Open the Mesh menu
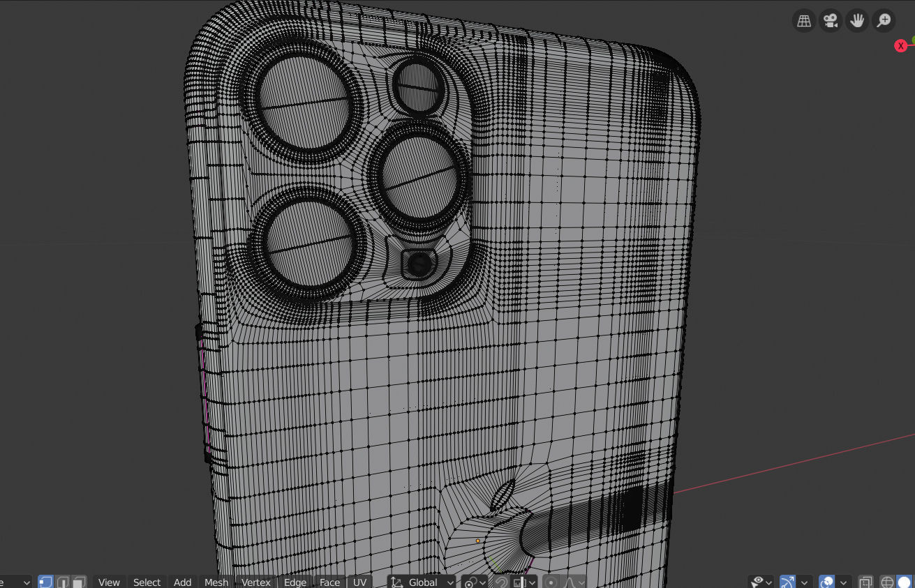Screen dimensions: 915x588 (216, 582)
